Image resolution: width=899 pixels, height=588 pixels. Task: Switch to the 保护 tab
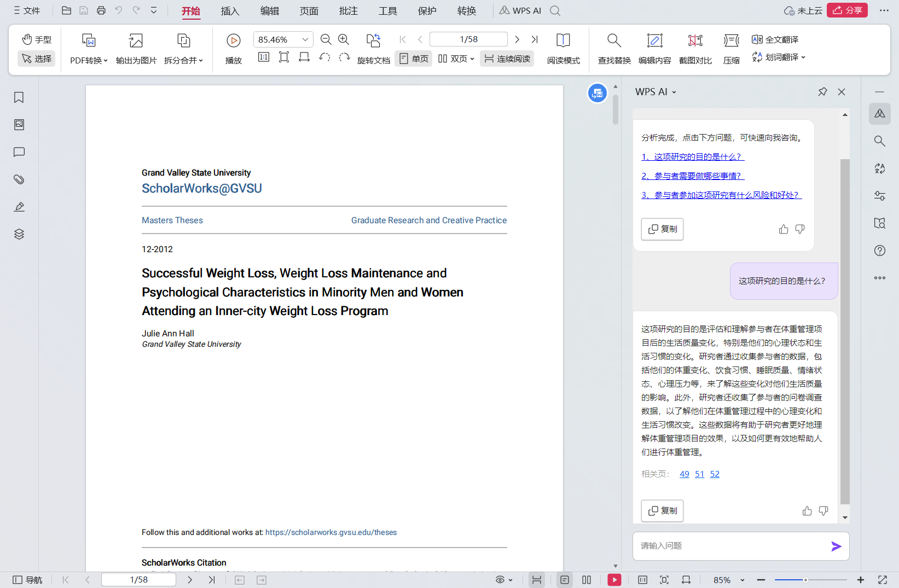click(x=427, y=11)
